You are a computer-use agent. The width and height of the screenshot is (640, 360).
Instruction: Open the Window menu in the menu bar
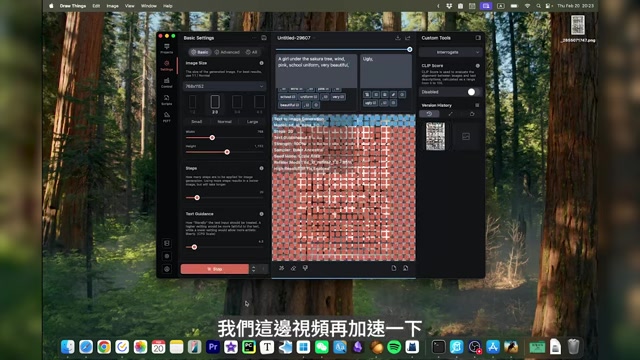[x=149, y=6]
